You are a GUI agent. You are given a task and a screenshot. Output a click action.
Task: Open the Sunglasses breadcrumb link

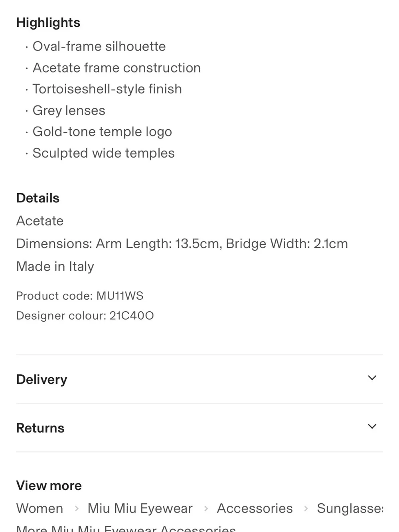[350, 508]
